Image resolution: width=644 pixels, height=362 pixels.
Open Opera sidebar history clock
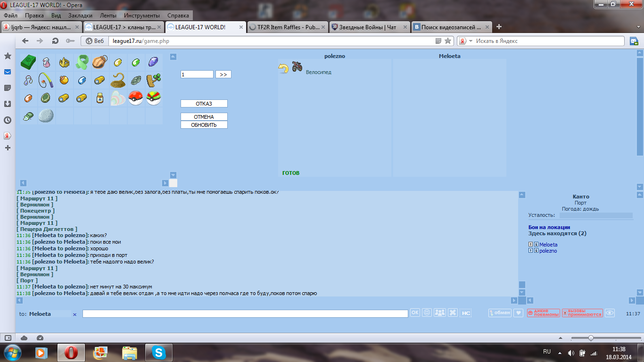tap(8, 120)
